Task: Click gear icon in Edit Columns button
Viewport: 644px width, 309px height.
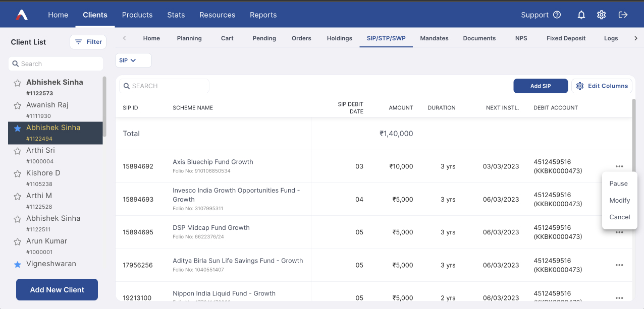Action: pos(580,86)
